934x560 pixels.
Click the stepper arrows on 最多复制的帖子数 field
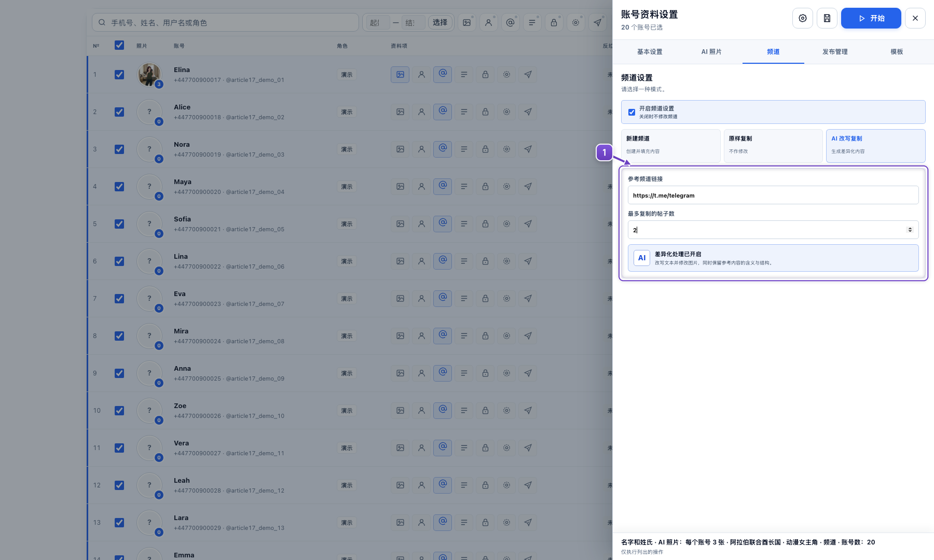pos(910,230)
